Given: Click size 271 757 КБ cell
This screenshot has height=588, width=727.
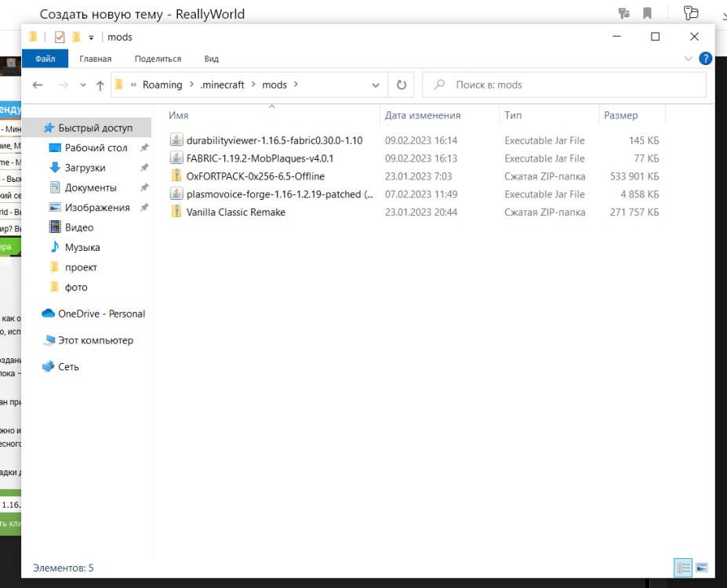Looking at the screenshot, I should 634,212.
